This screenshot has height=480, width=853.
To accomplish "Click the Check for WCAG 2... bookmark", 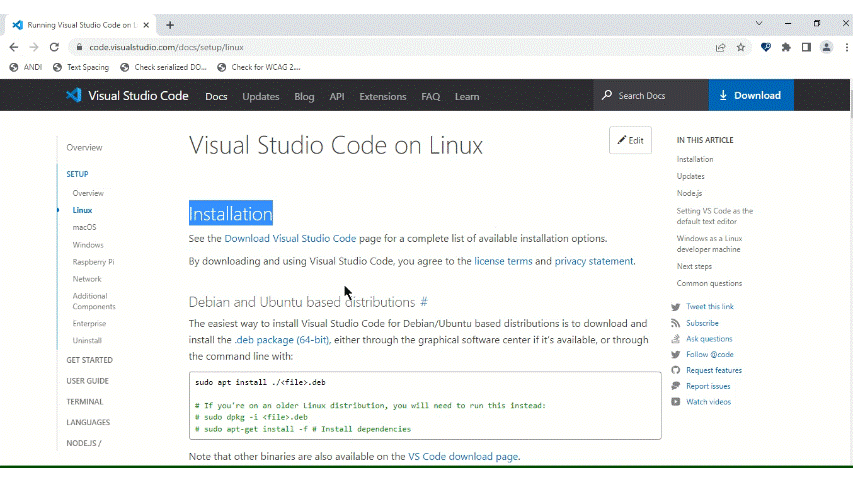I will pyautogui.click(x=258, y=67).
